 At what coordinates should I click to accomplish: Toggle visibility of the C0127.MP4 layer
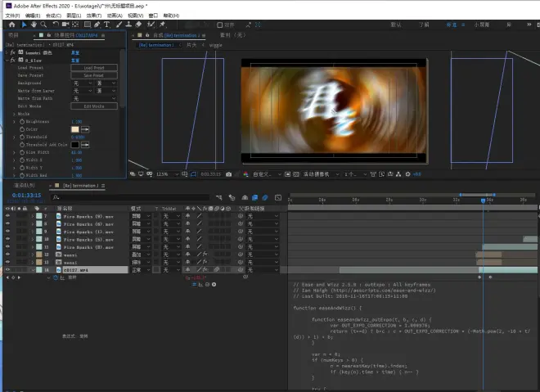pos(7,269)
